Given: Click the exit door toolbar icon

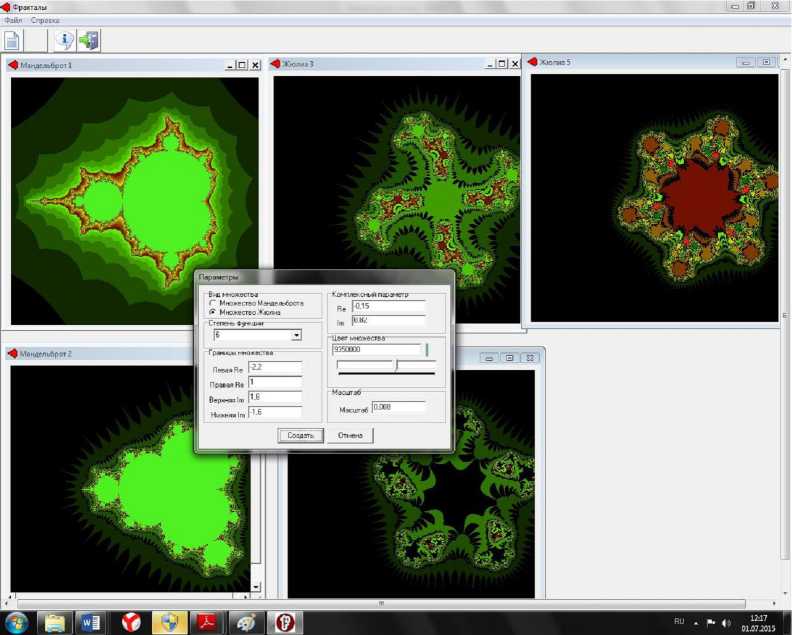Looking at the screenshot, I should coord(89,41).
